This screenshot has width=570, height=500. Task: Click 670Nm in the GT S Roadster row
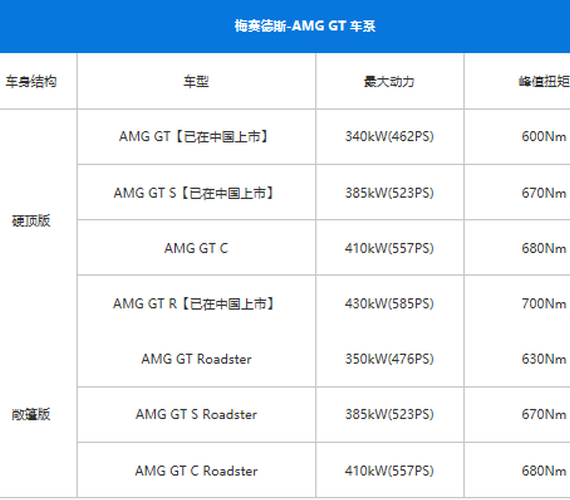tap(544, 414)
